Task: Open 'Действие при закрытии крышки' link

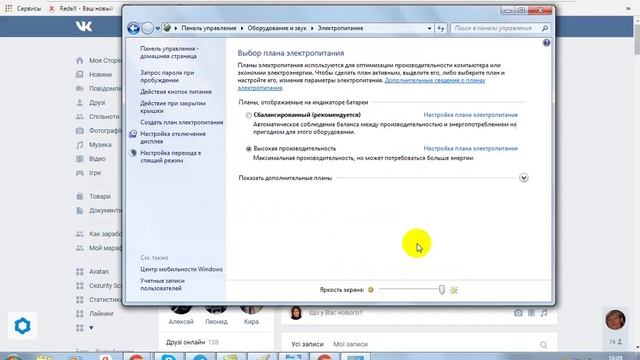Action: [173, 107]
